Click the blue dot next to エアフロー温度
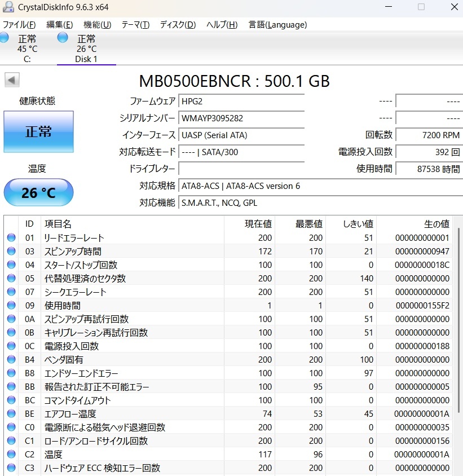 [11, 414]
